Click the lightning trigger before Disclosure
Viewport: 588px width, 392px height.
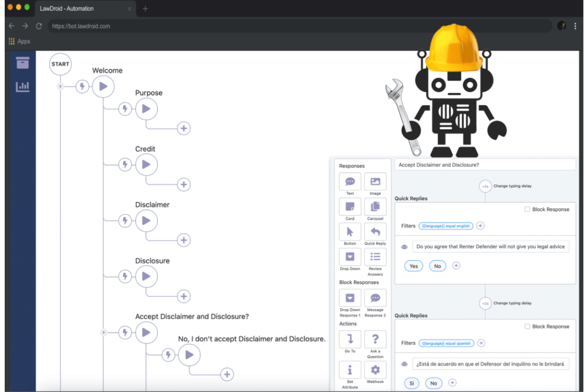pos(125,276)
